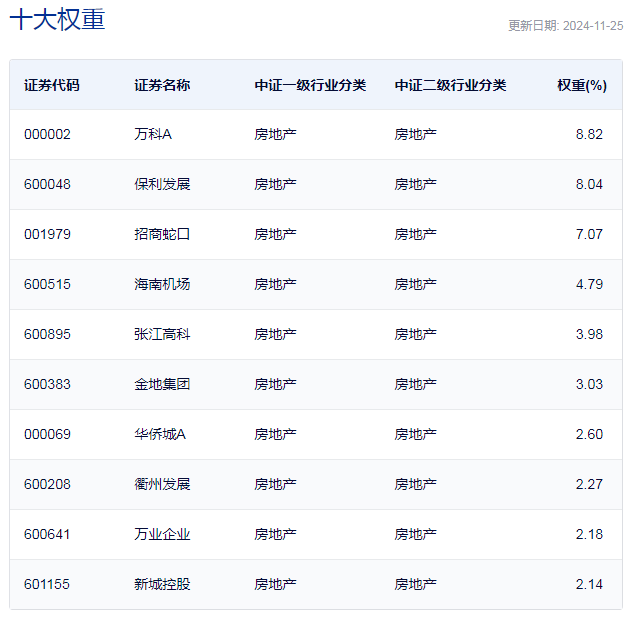The height and width of the screenshot is (617, 631).
Task: Select stock code 000002
Action: tap(47, 134)
